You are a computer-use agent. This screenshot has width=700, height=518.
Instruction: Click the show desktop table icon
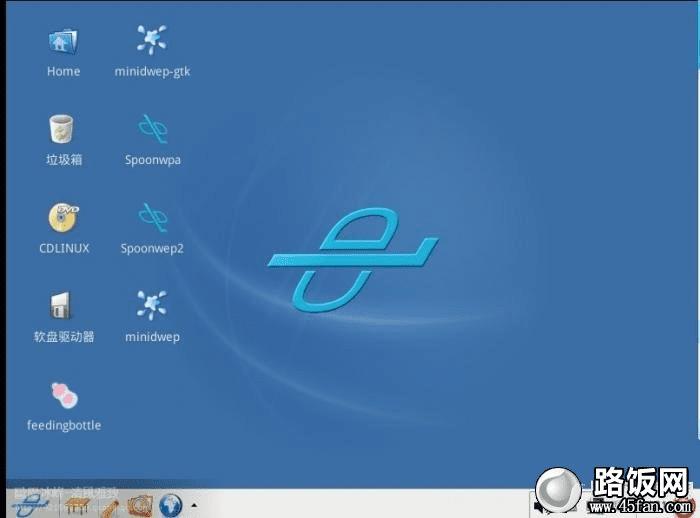pyautogui.click(x=77, y=506)
